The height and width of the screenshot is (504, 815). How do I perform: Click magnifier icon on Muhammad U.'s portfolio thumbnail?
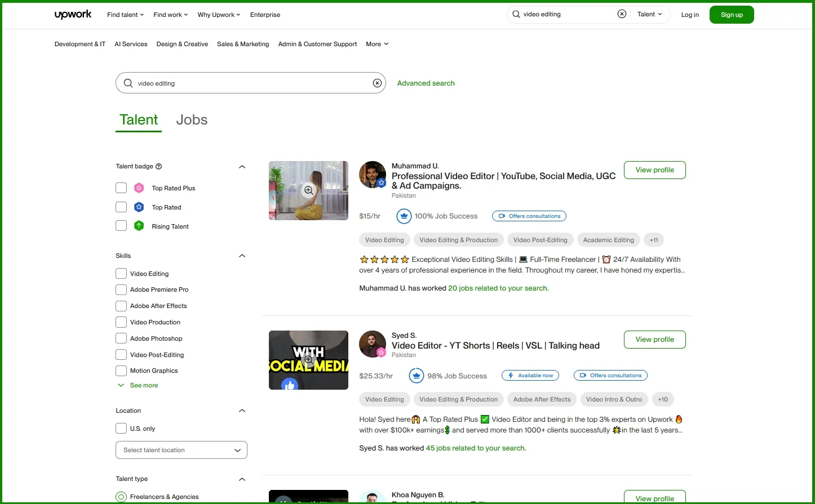308,190
